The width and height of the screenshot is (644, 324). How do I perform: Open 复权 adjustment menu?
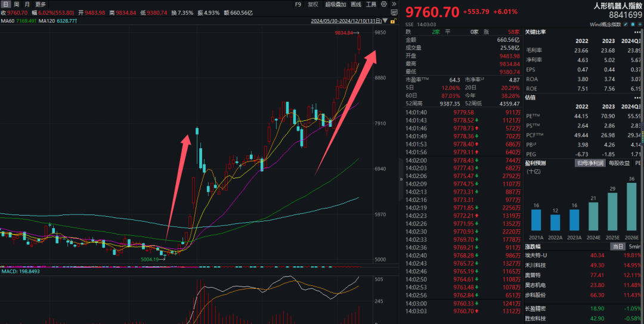click(313, 5)
